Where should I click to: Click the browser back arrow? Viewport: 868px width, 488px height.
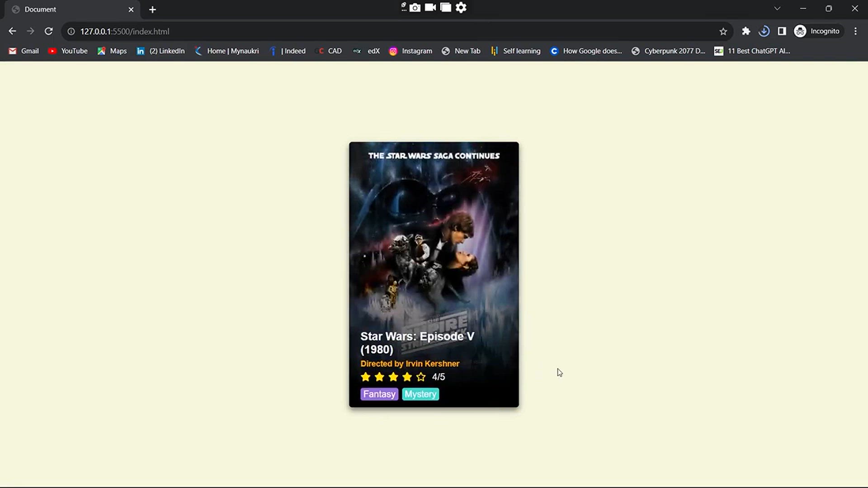pos(12,31)
